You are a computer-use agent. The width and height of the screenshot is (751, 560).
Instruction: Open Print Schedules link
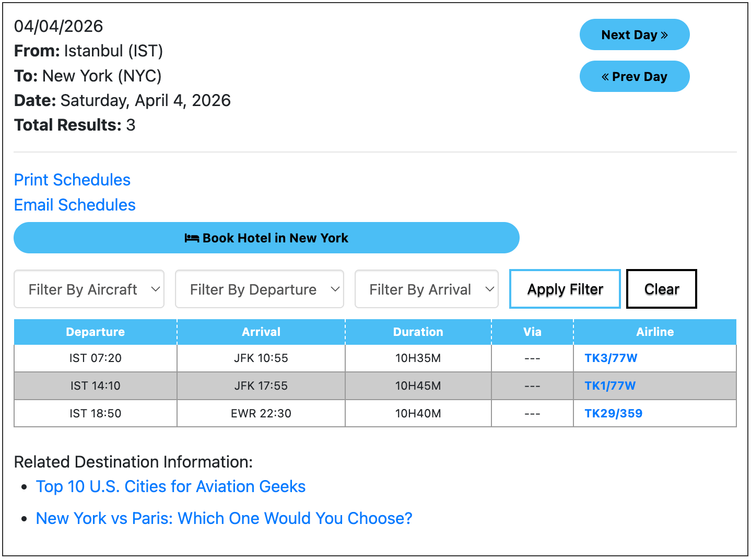[72, 180]
